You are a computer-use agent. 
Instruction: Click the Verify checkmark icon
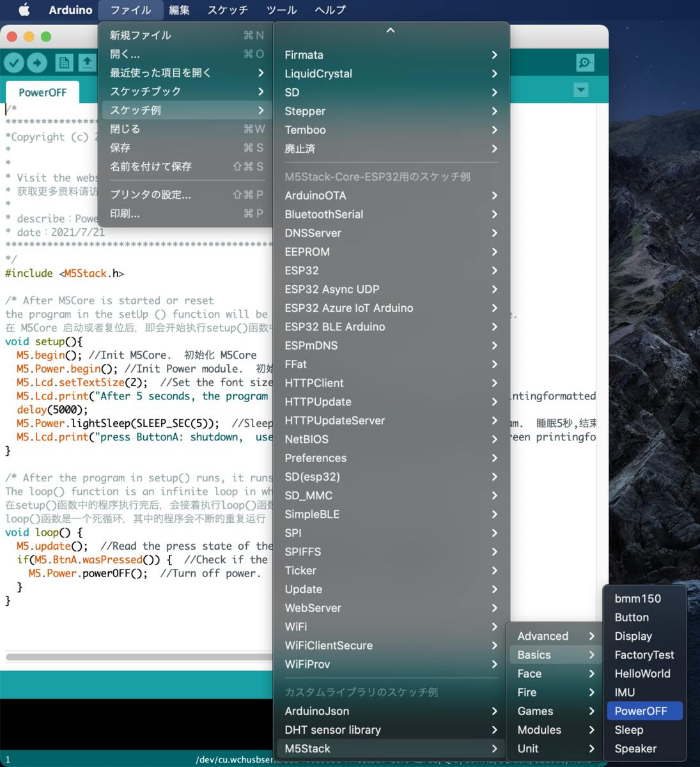(13, 63)
